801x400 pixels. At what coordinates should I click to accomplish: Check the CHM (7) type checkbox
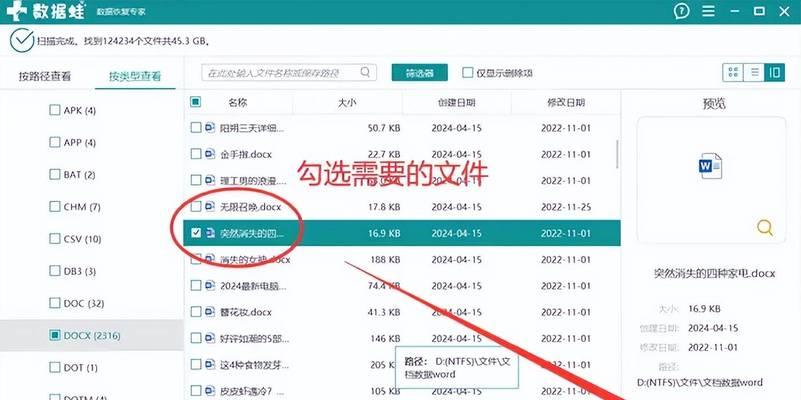55,207
